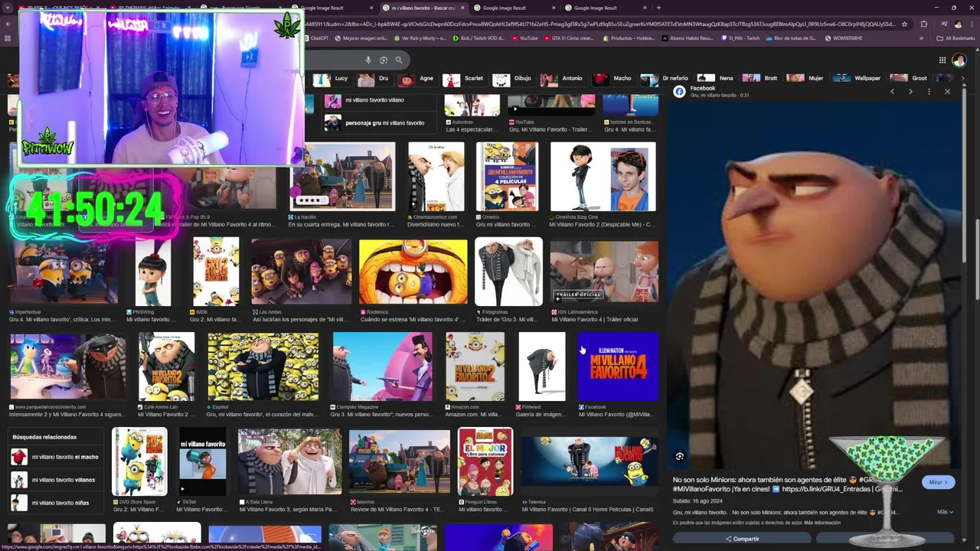Click the Lens icon on Gru preview image
The image size is (980, 551).
click(679, 457)
